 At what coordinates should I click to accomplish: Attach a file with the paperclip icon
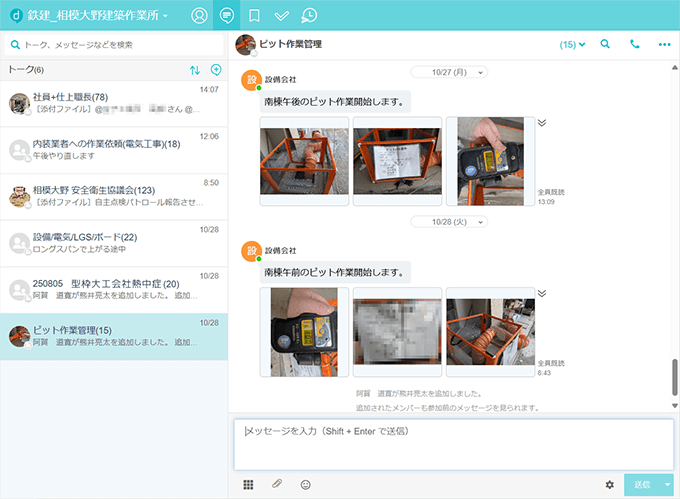tap(277, 484)
